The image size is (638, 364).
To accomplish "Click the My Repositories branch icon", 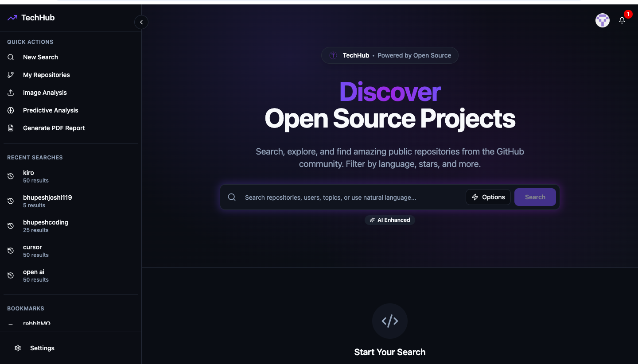I will pos(11,75).
